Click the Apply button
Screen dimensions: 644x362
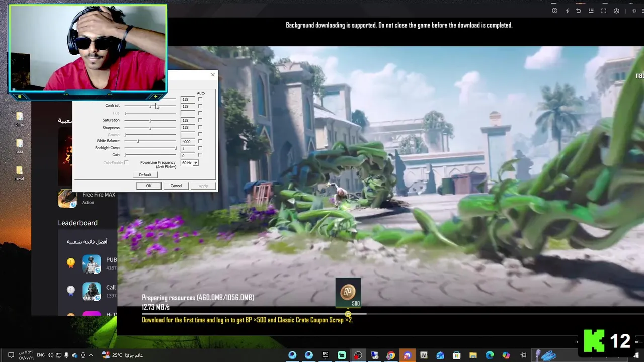click(203, 186)
